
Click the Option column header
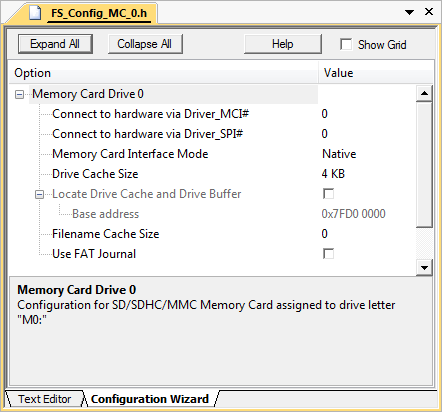163,73
